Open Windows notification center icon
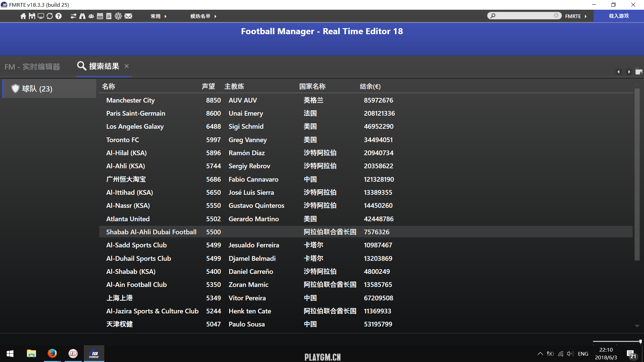Screen dimensions: 644x362 (632, 354)
